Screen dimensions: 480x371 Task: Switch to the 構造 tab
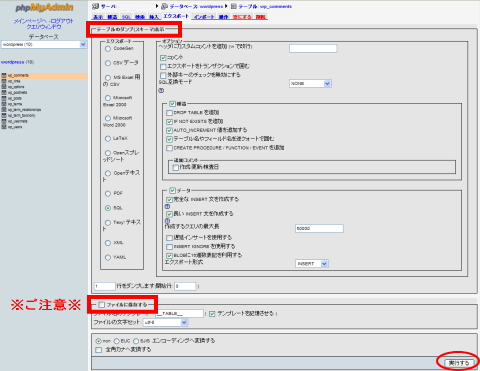pos(112,17)
